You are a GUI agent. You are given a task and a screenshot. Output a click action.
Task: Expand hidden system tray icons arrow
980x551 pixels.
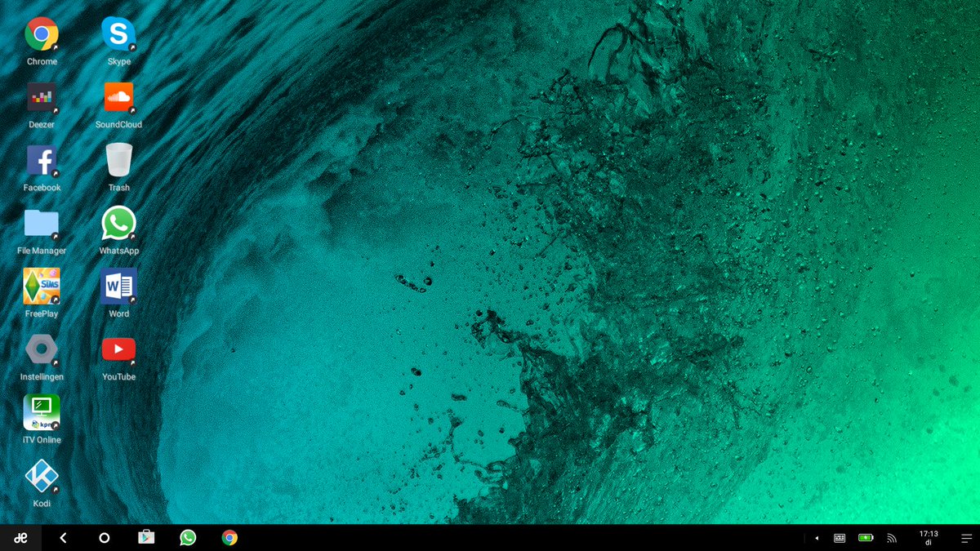coord(817,538)
